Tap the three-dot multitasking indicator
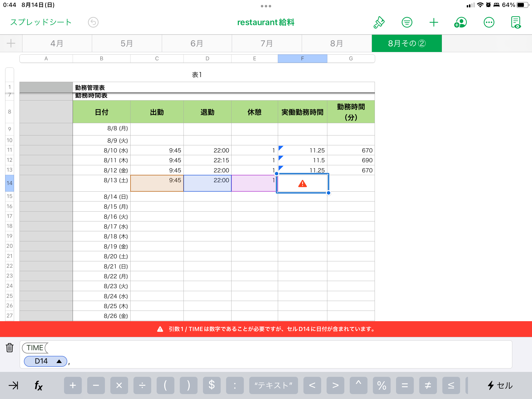The height and width of the screenshot is (399, 532). [x=266, y=6]
